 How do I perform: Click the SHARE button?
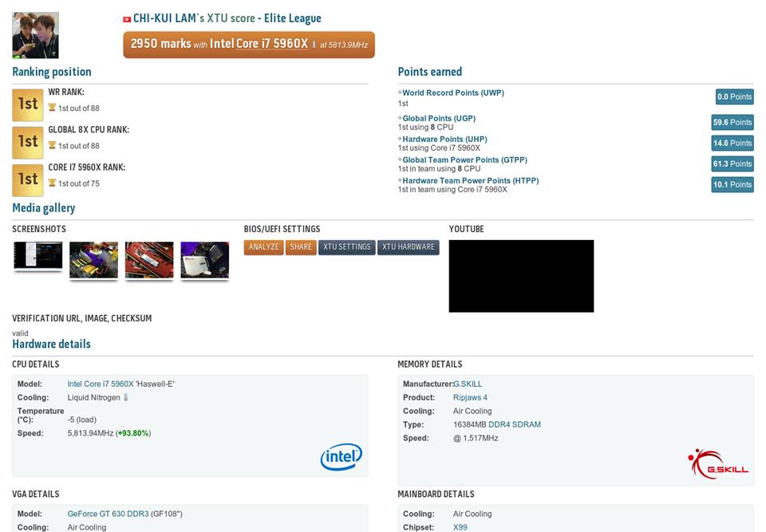(x=301, y=247)
